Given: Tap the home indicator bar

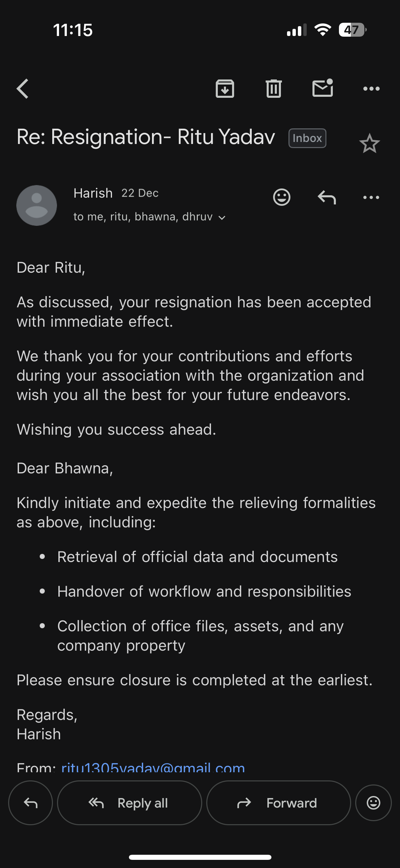Looking at the screenshot, I should pos(200,857).
